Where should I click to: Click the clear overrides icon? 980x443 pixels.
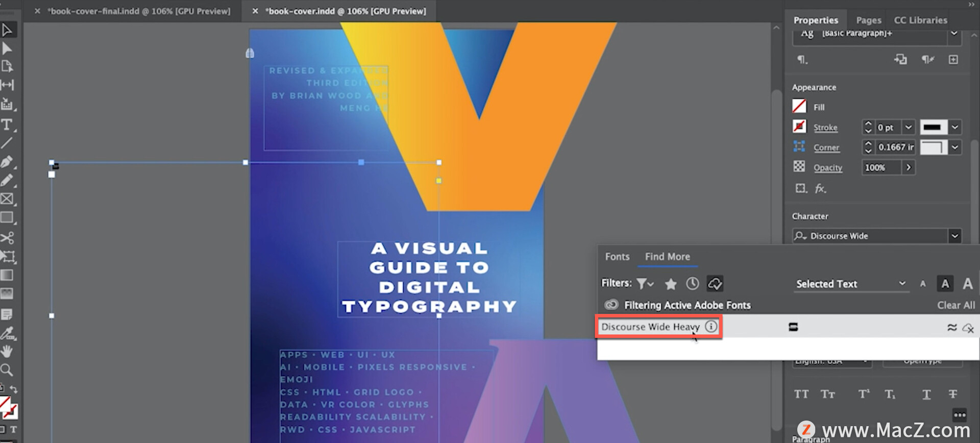(928, 59)
